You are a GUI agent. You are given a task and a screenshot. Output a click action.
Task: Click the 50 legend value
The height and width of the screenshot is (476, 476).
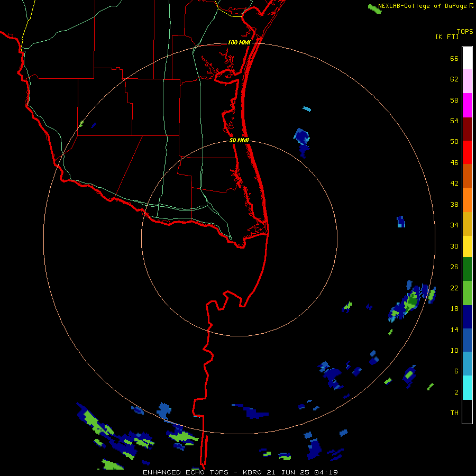click(x=454, y=142)
